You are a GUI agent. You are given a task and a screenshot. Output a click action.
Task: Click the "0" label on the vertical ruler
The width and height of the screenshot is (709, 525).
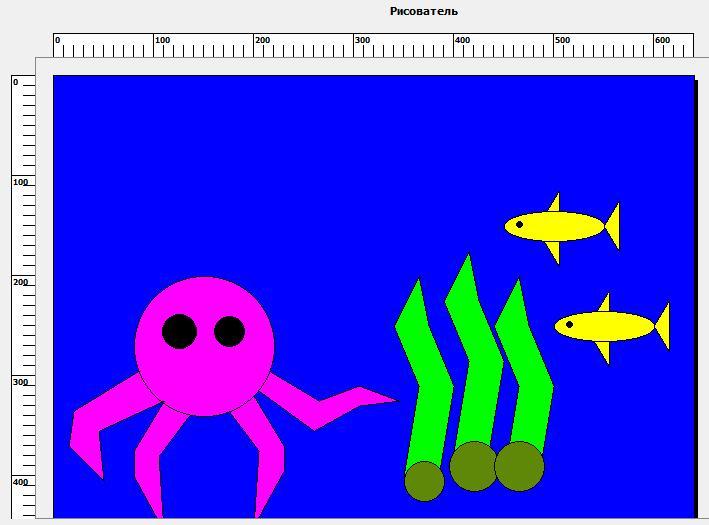(16, 82)
